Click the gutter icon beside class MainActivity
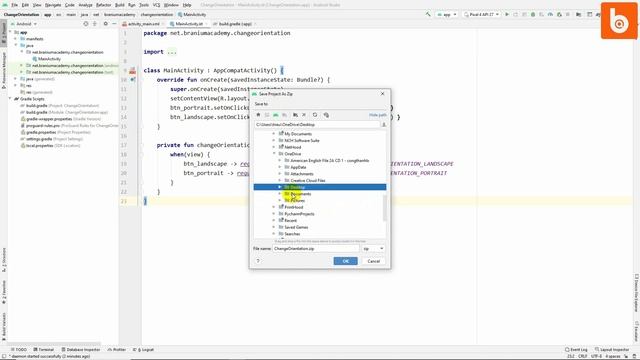 [x=133, y=71]
